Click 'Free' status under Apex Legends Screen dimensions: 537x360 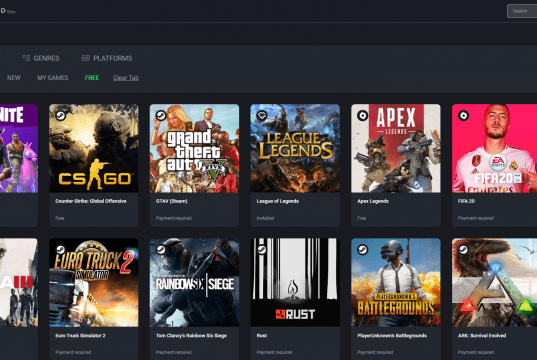[x=362, y=218]
